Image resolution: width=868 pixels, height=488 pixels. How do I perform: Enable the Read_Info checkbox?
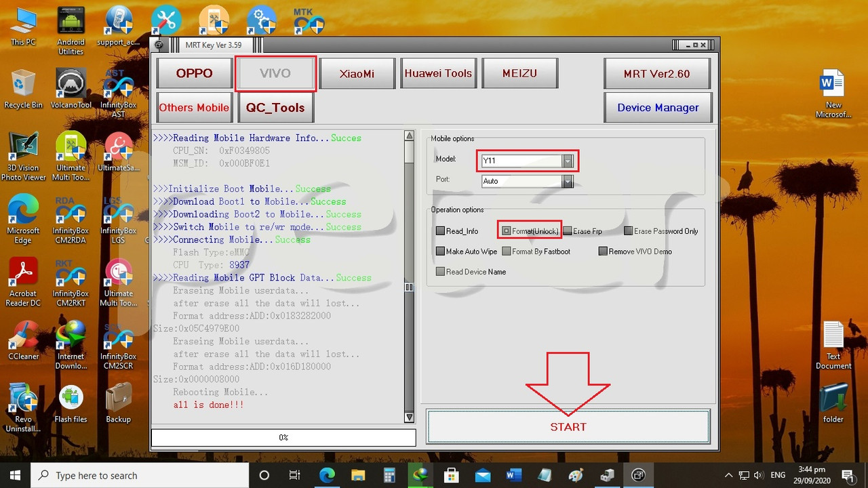441,231
